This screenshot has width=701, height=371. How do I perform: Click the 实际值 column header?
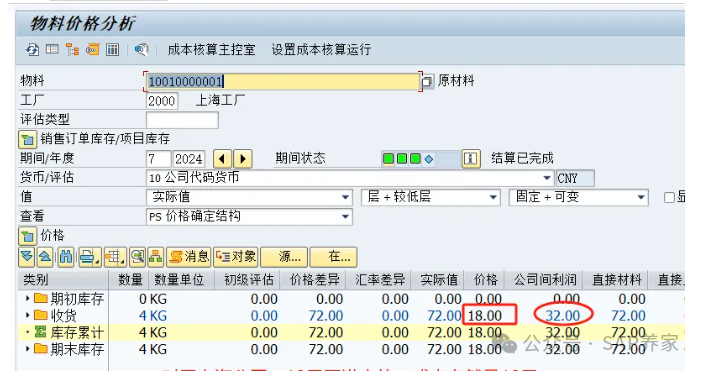pyautogui.click(x=438, y=280)
